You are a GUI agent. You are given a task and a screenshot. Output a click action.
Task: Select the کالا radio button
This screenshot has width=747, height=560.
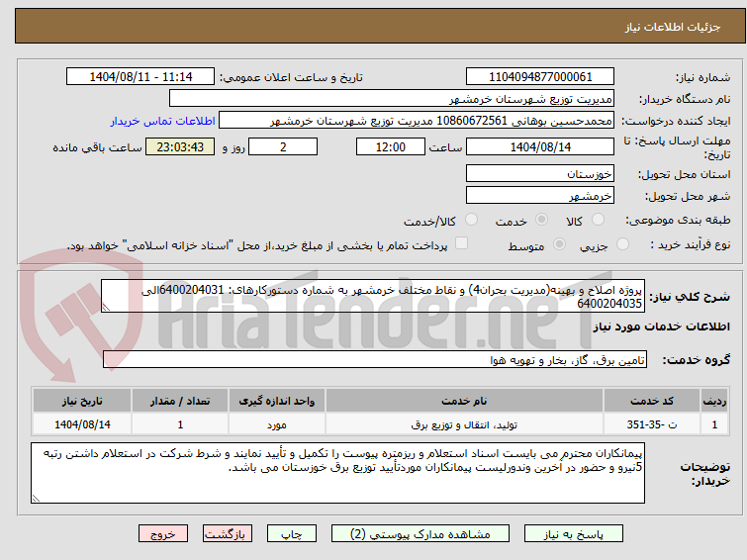[598, 220]
